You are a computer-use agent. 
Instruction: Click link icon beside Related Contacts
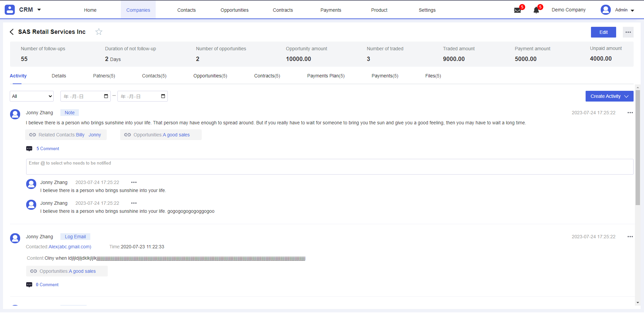click(x=33, y=135)
